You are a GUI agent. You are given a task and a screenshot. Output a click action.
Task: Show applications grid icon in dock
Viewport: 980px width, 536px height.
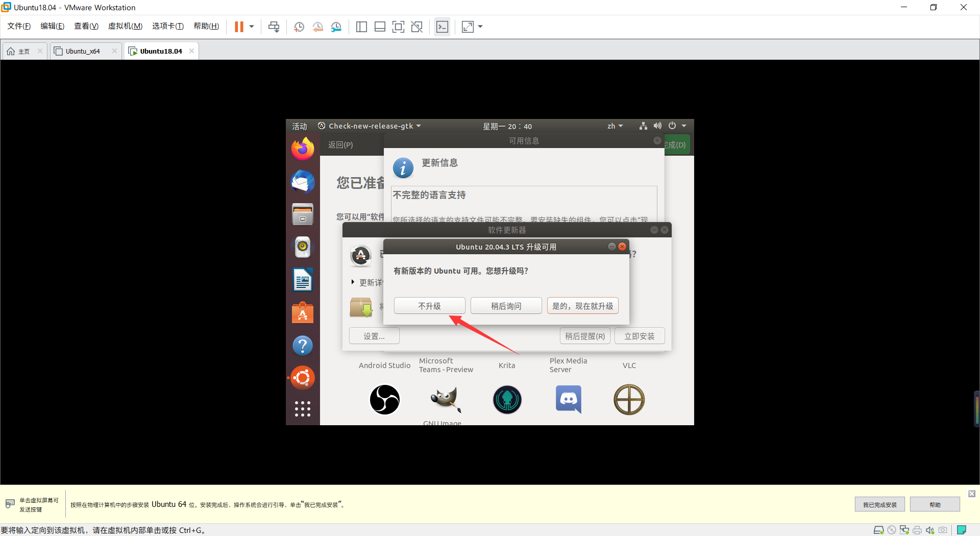(x=303, y=409)
